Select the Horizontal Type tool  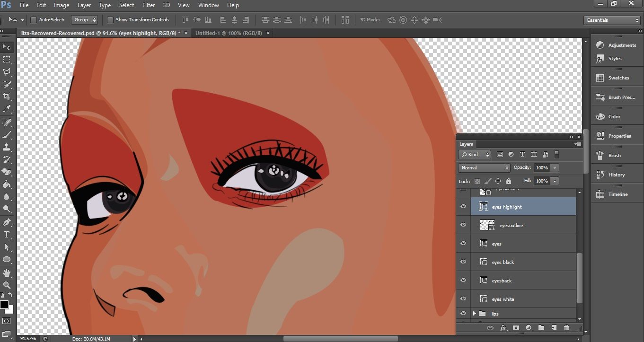(x=7, y=235)
